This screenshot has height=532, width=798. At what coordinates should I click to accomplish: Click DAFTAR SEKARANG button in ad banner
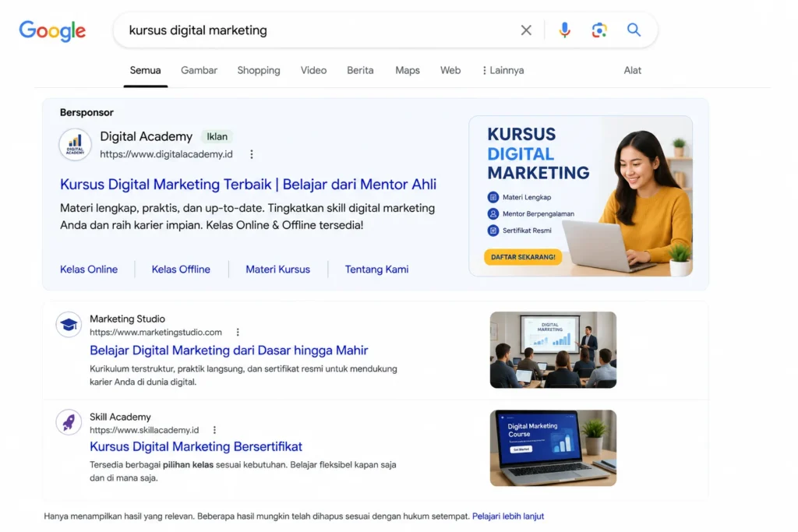(x=523, y=257)
